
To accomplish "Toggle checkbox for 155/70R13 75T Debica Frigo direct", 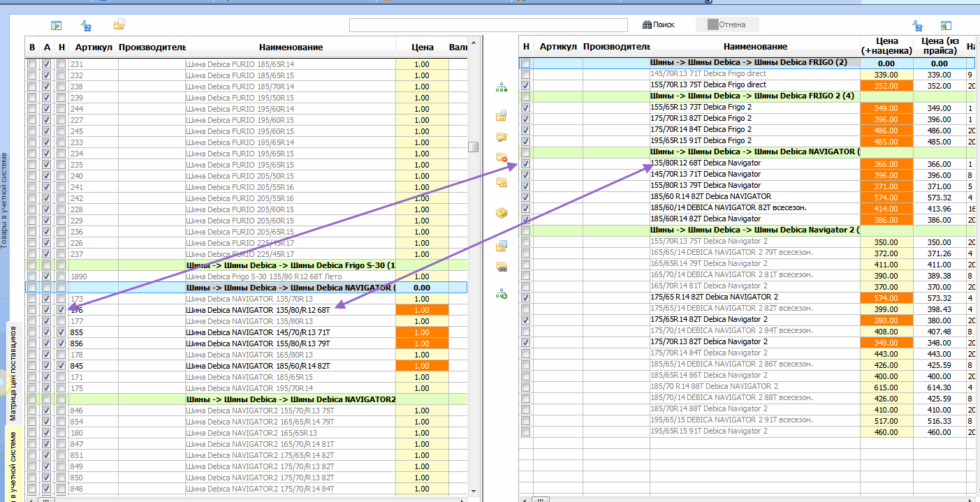I will coord(525,85).
